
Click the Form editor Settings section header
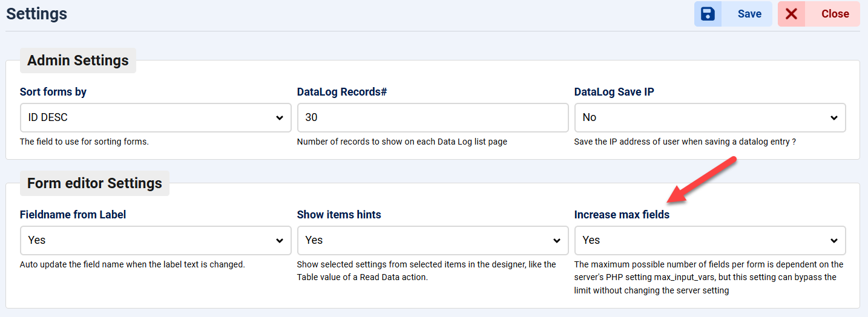tap(94, 183)
